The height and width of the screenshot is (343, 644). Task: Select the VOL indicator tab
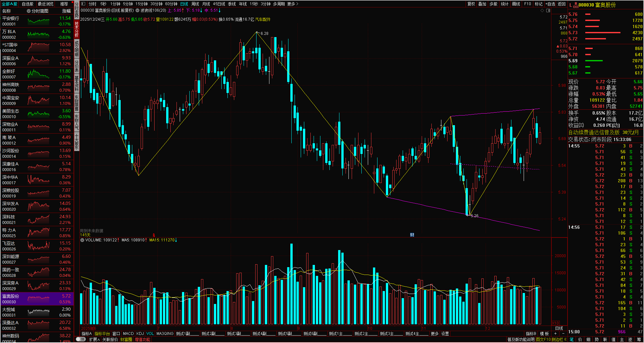tap(150, 334)
